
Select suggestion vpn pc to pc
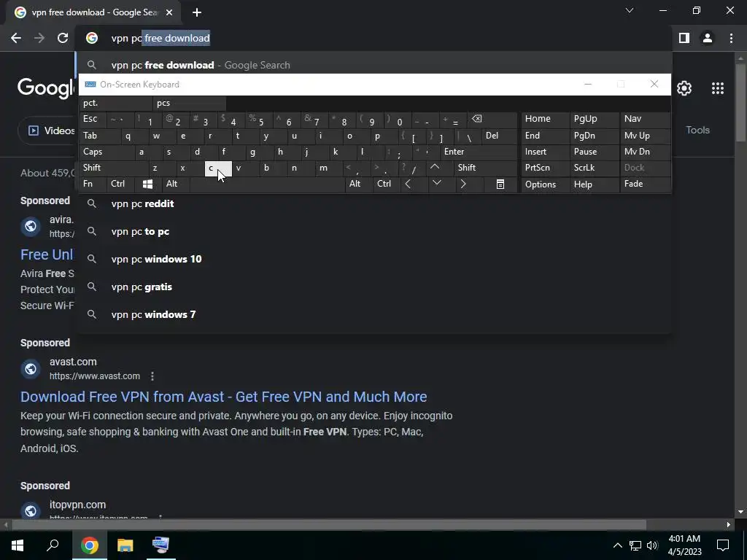click(x=374, y=231)
